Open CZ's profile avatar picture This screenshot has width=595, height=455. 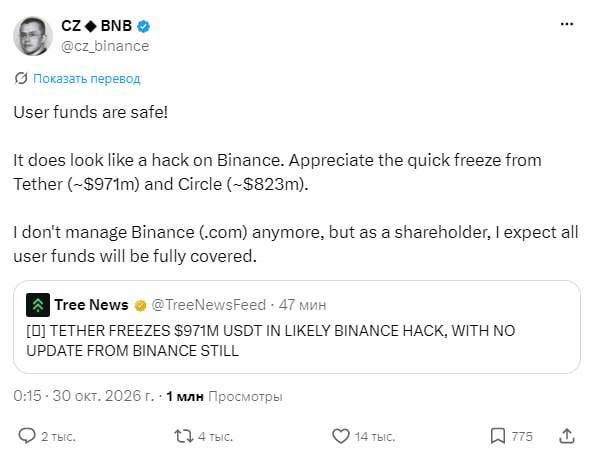point(33,36)
